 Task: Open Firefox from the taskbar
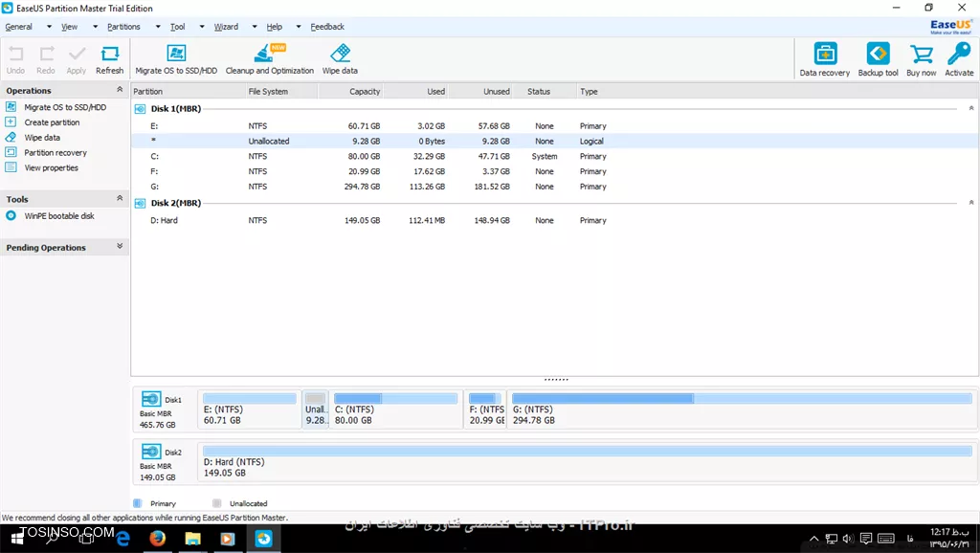(158, 538)
